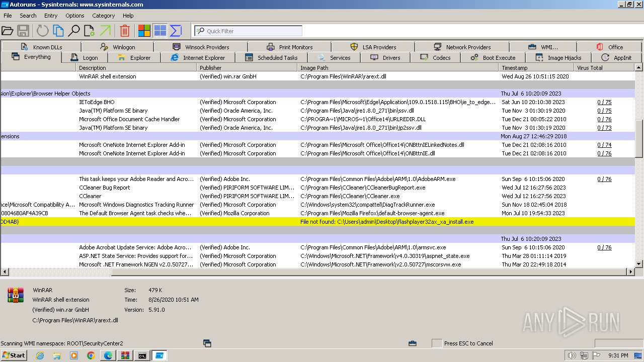Click the horizontal scrollbar left arrow
The width and height of the screenshot is (644, 362).
(4, 272)
